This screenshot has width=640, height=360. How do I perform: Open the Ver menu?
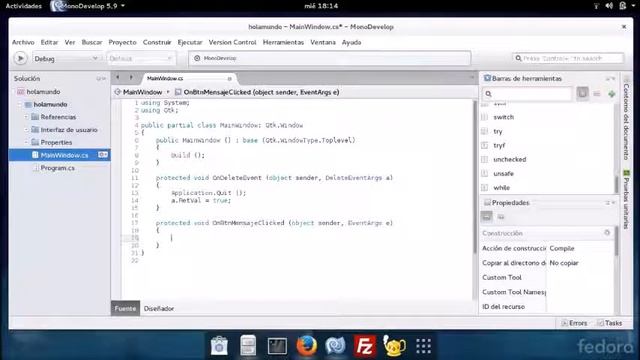click(x=70, y=42)
